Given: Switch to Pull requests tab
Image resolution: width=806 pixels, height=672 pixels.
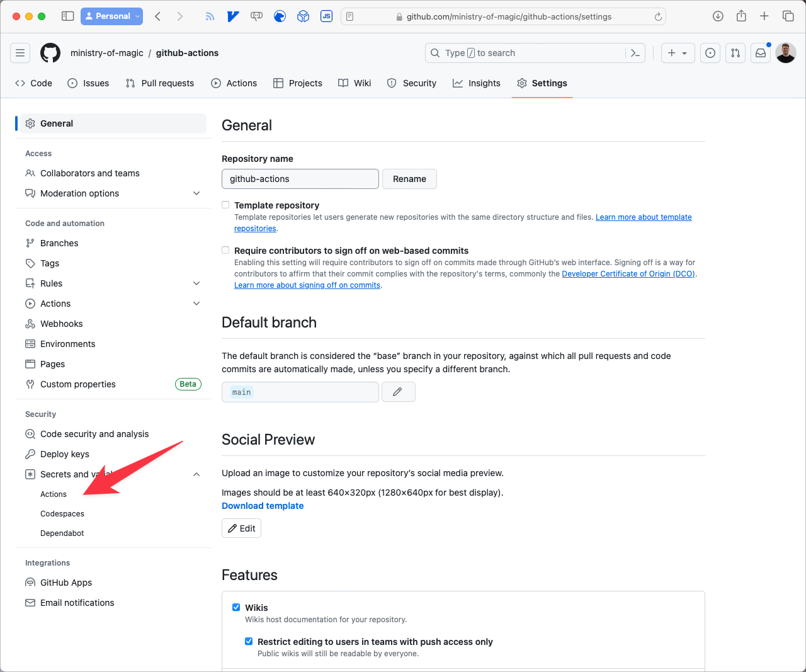Looking at the screenshot, I should tap(160, 83).
